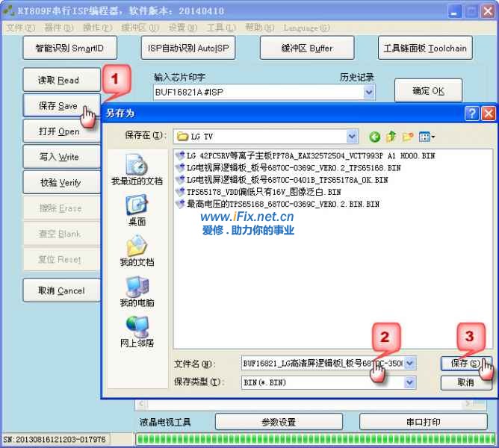
Task: Open My Computer (我的电脑) shortcut
Action: point(137,292)
